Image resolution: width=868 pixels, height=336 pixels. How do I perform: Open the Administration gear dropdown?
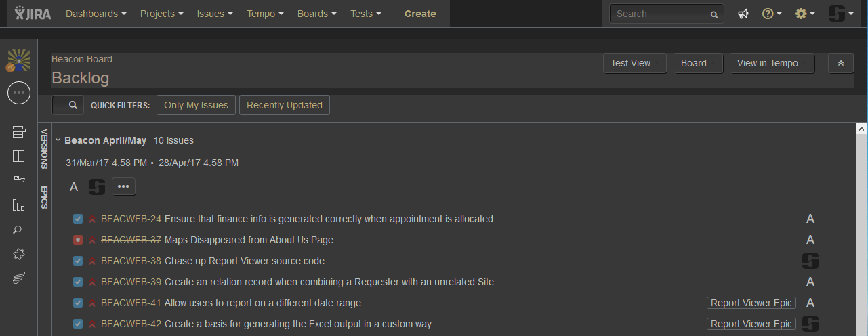[x=805, y=14]
